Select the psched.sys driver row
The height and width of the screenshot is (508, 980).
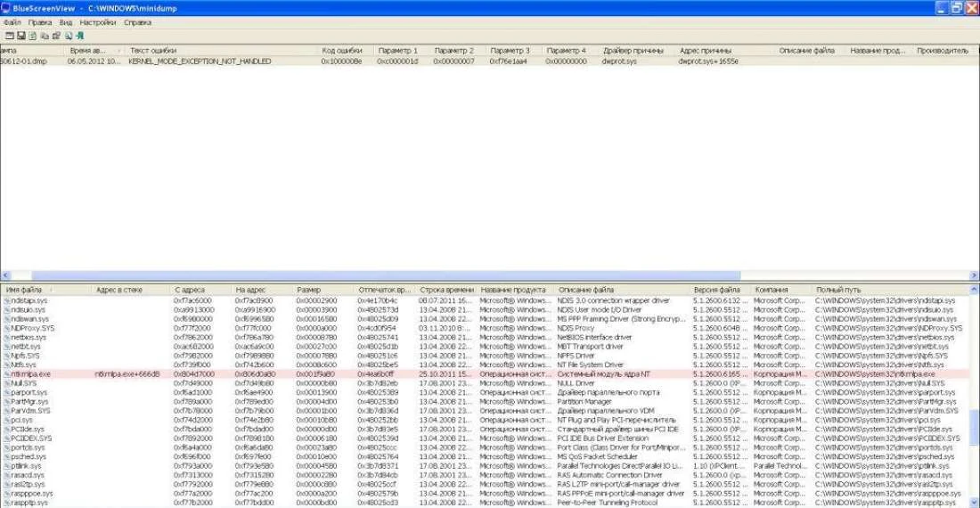point(485,457)
